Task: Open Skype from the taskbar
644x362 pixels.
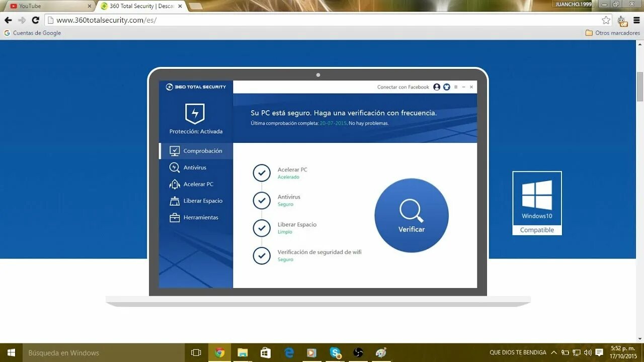Action: (336, 352)
